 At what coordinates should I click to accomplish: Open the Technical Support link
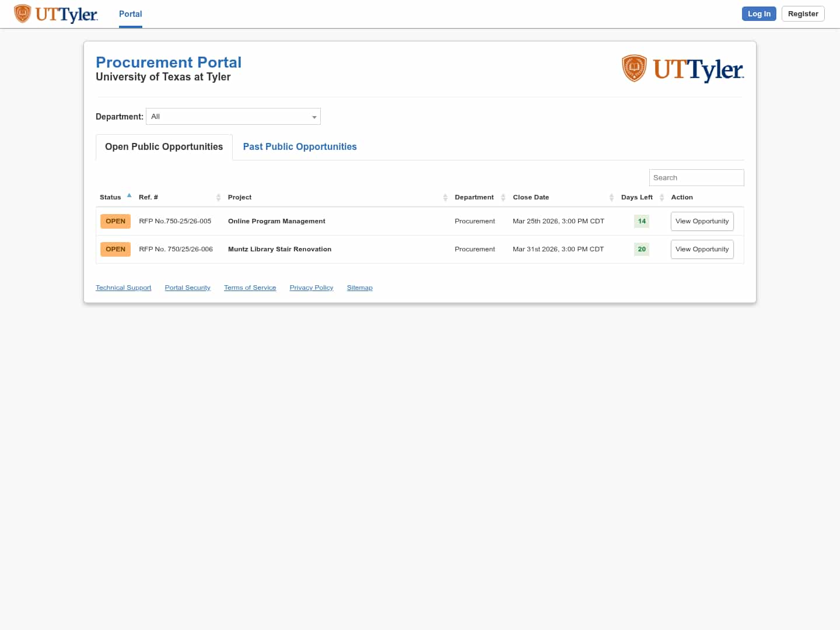tap(123, 288)
